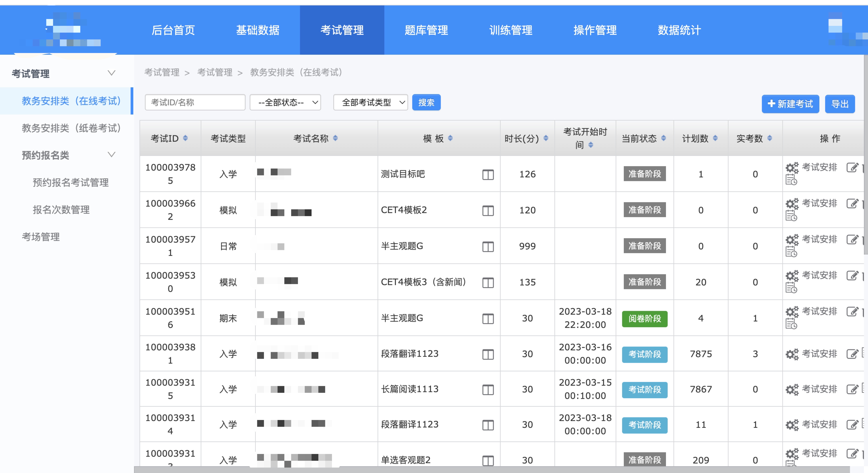Sort table by 当前状态 column arrows
The height and width of the screenshot is (473, 868).
[664, 138]
